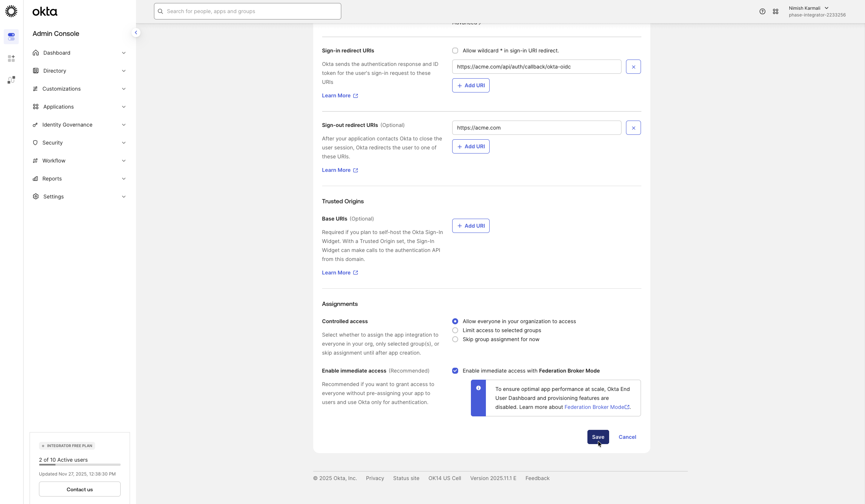
Task: Select the Admin Console toggle icon in rail
Action: point(11,37)
